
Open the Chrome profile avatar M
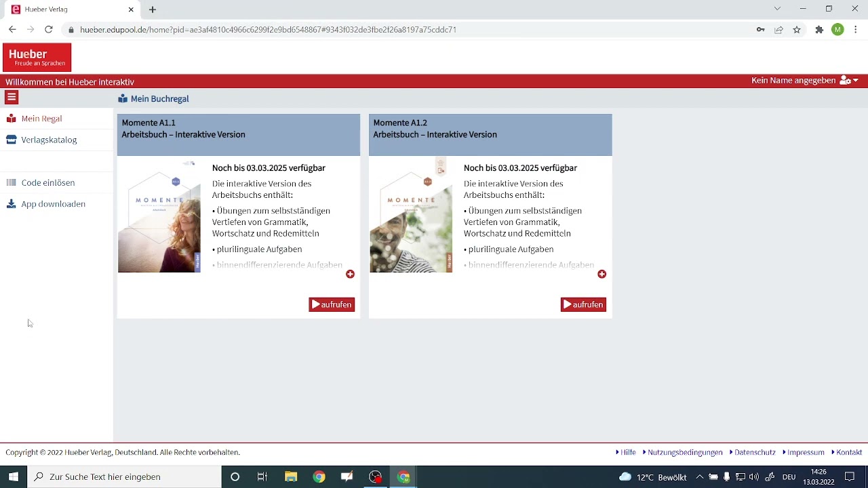tap(837, 30)
